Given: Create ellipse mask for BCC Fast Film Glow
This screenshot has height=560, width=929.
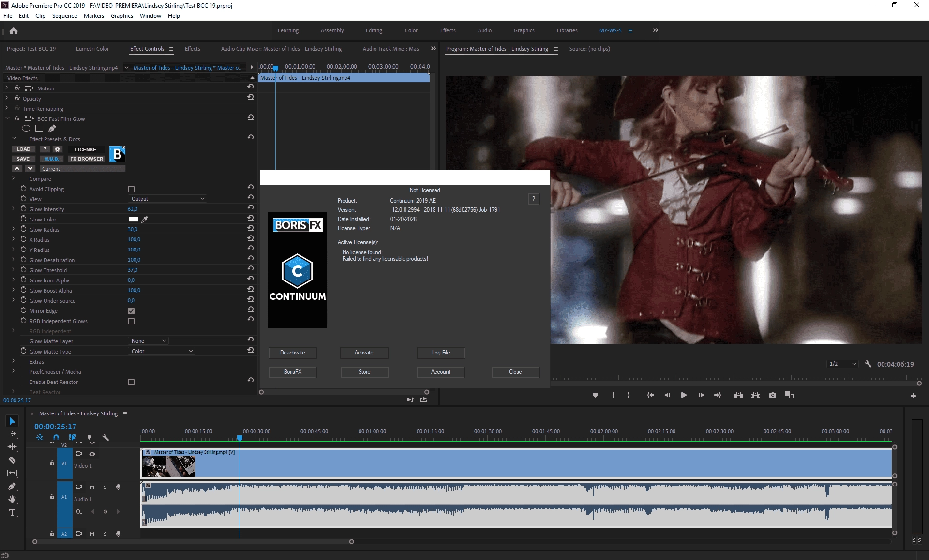Looking at the screenshot, I should click(26, 128).
